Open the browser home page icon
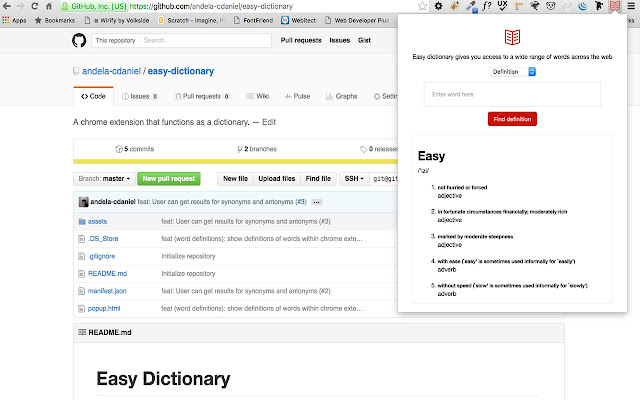Screen dimensions: 640x400 pyautogui.click(x=49, y=6)
